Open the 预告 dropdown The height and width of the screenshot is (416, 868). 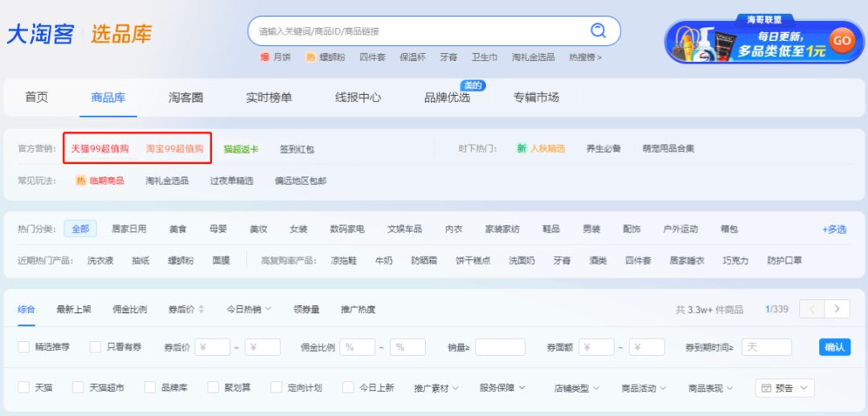click(785, 389)
